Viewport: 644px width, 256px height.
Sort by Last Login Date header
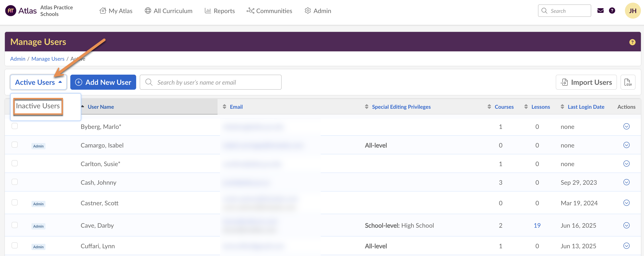pyautogui.click(x=586, y=107)
